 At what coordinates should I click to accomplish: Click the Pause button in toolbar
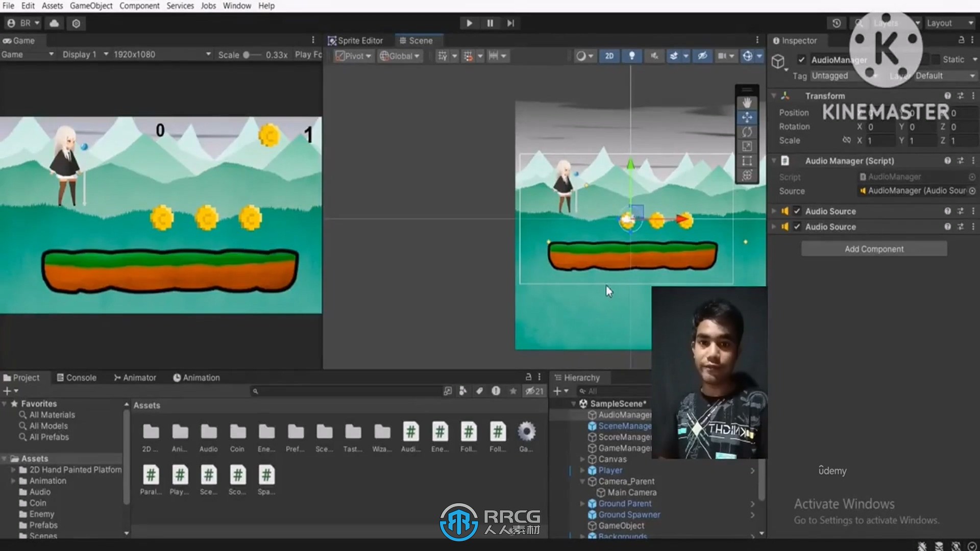tap(489, 23)
